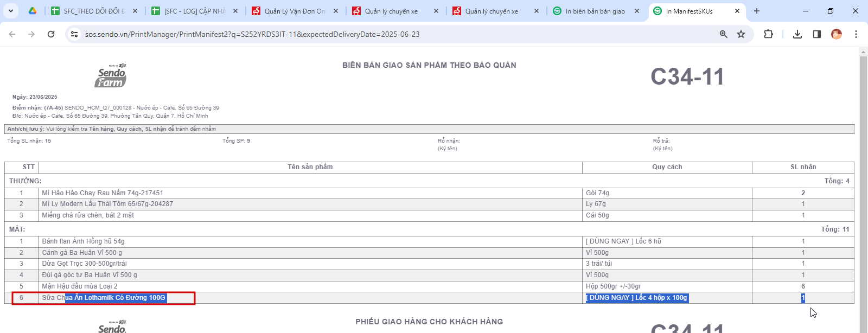Click the THƯỜNG: section label
The width and height of the screenshot is (868, 333).
(25, 181)
